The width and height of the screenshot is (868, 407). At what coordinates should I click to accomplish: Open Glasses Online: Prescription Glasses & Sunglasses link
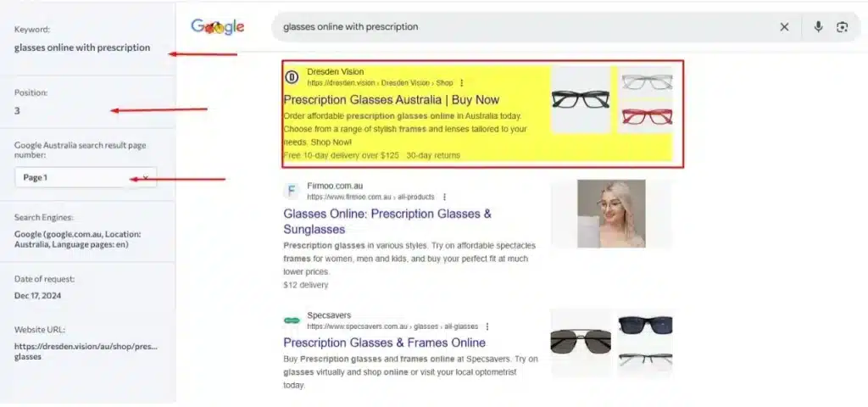[387, 221]
